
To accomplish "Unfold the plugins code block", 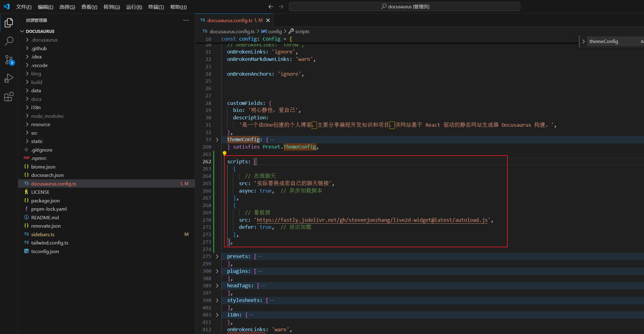I will tap(217, 271).
